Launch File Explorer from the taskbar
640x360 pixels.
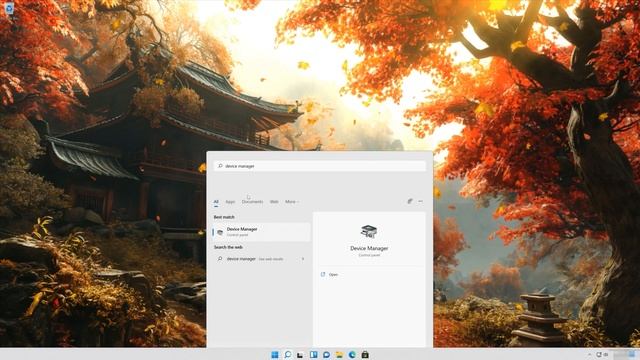pyautogui.click(x=339, y=354)
